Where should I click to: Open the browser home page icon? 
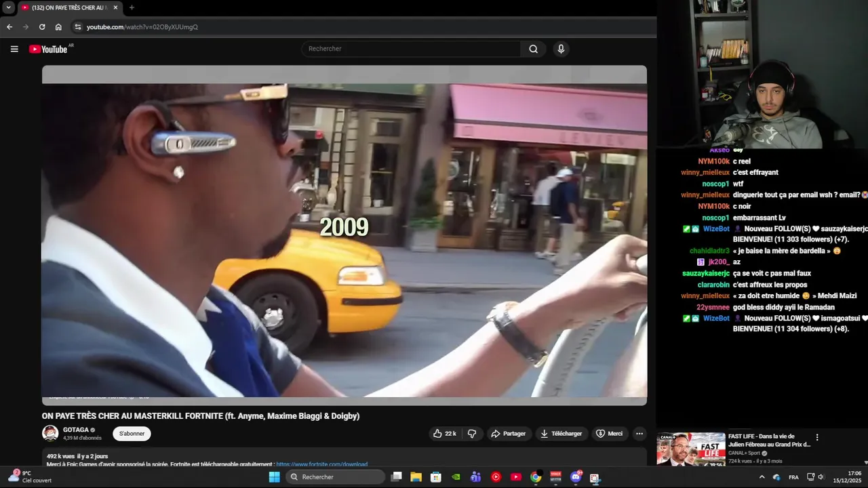click(58, 27)
